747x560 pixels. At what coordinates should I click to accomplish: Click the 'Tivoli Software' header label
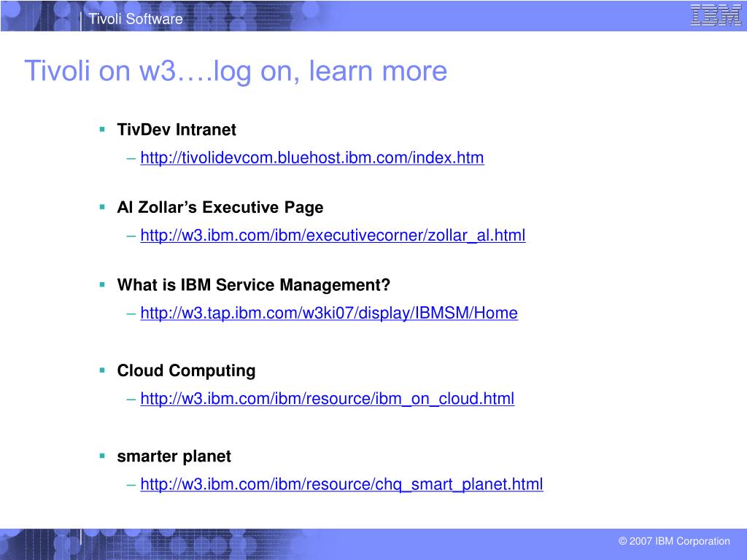136,19
